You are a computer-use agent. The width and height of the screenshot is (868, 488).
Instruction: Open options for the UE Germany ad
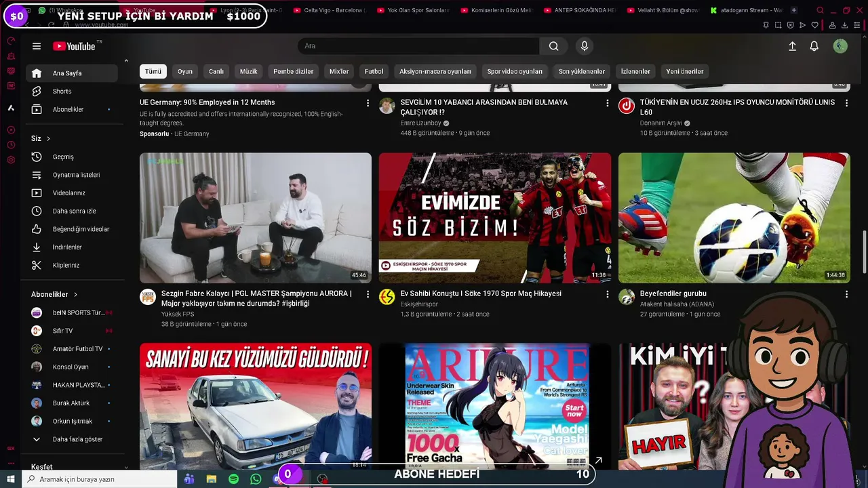368,103
